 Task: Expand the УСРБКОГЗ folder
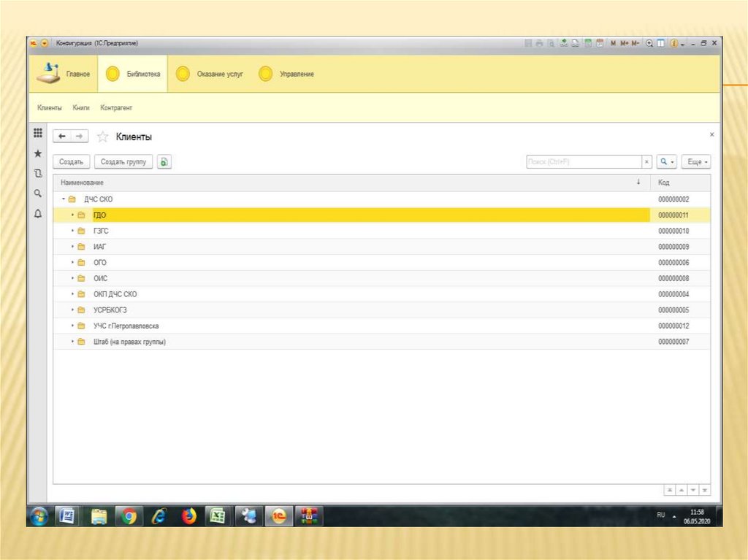(x=72, y=310)
